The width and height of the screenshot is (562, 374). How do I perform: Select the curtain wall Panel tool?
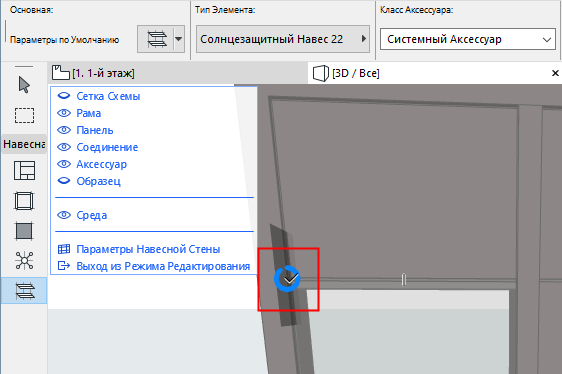click(x=24, y=231)
